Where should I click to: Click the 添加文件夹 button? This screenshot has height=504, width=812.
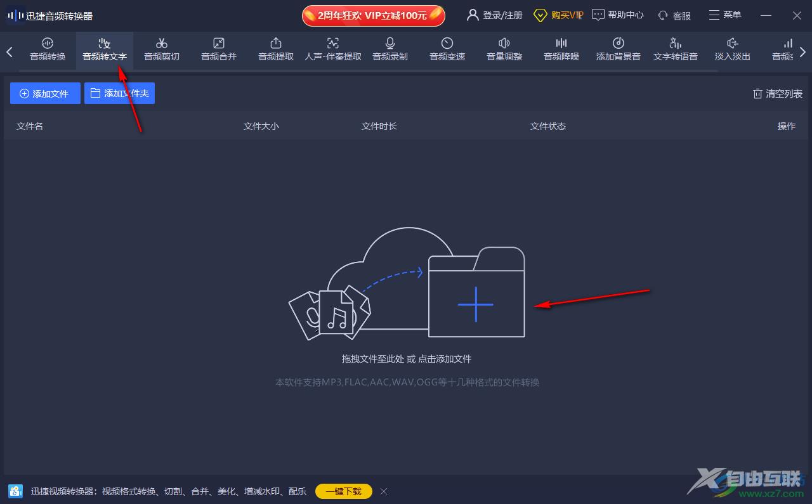(119, 93)
